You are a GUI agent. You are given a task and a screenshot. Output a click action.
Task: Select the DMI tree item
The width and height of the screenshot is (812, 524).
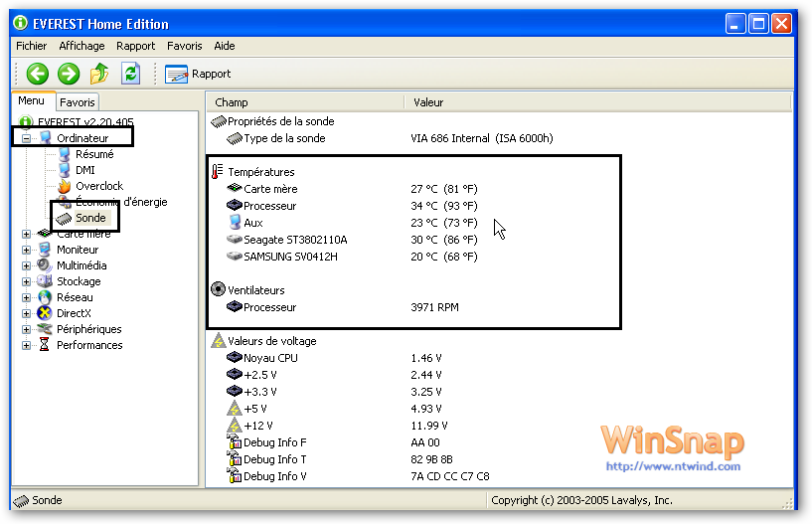[x=84, y=170]
